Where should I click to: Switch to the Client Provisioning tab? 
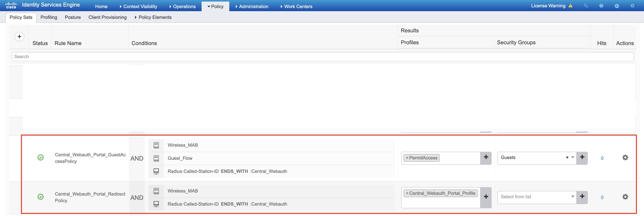click(x=108, y=17)
